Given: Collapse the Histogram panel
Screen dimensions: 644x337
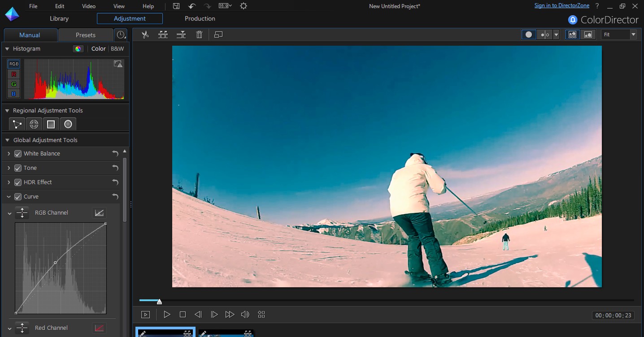Looking at the screenshot, I should tap(7, 49).
